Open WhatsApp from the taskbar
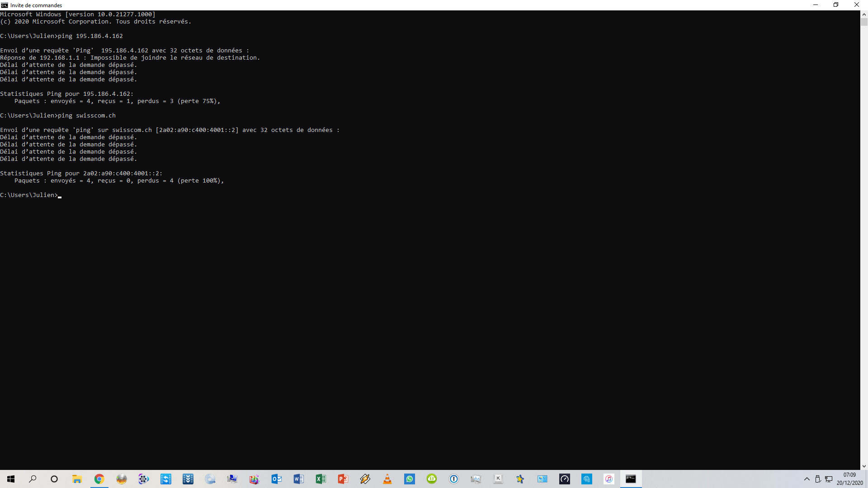 410,479
